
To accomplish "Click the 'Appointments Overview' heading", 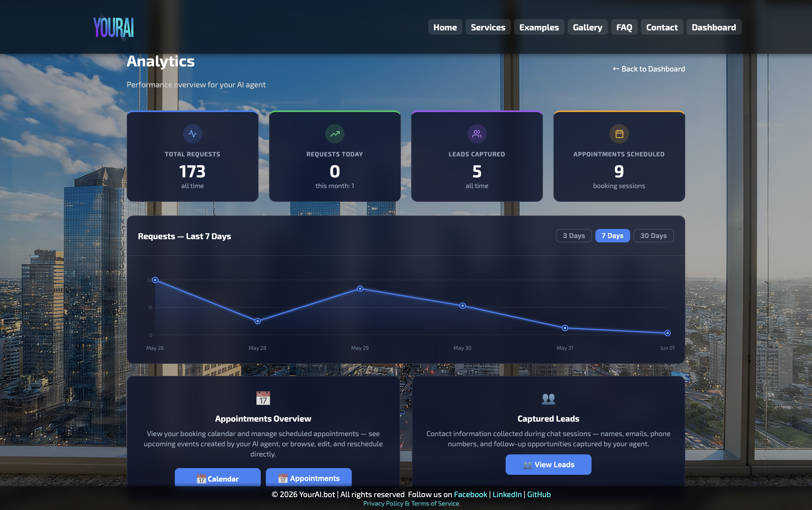I will (263, 419).
